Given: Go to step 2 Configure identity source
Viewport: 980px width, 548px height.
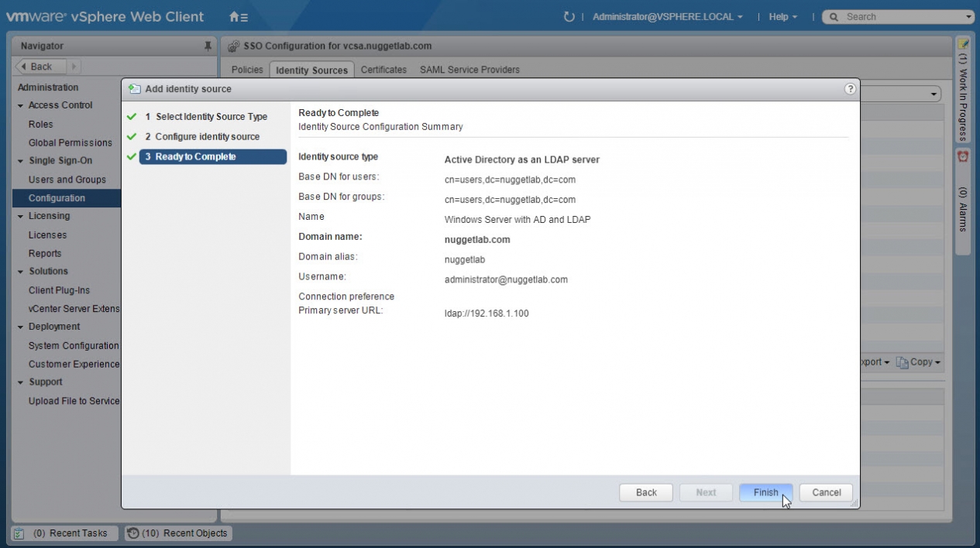Looking at the screenshot, I should coord(207,136).
